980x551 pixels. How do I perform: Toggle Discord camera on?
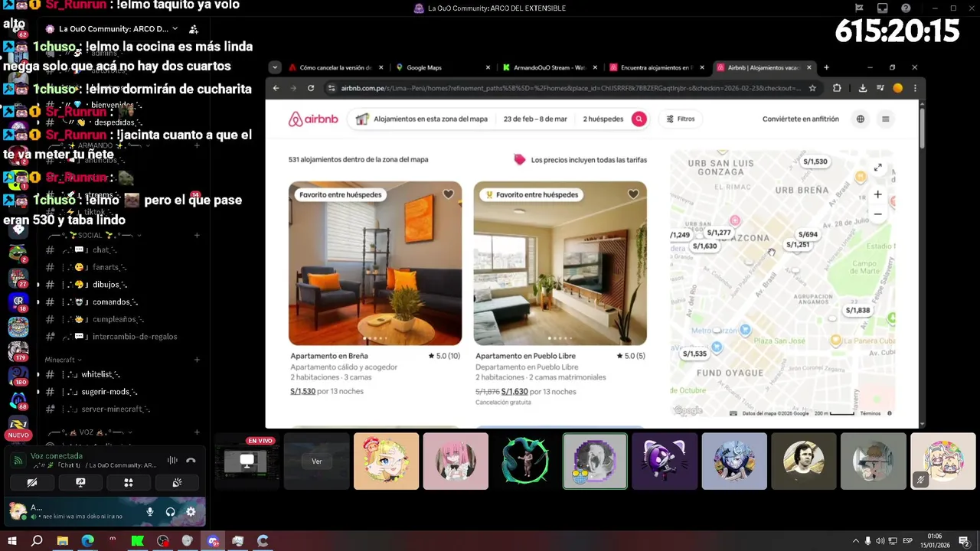click(x=31, y=482)
